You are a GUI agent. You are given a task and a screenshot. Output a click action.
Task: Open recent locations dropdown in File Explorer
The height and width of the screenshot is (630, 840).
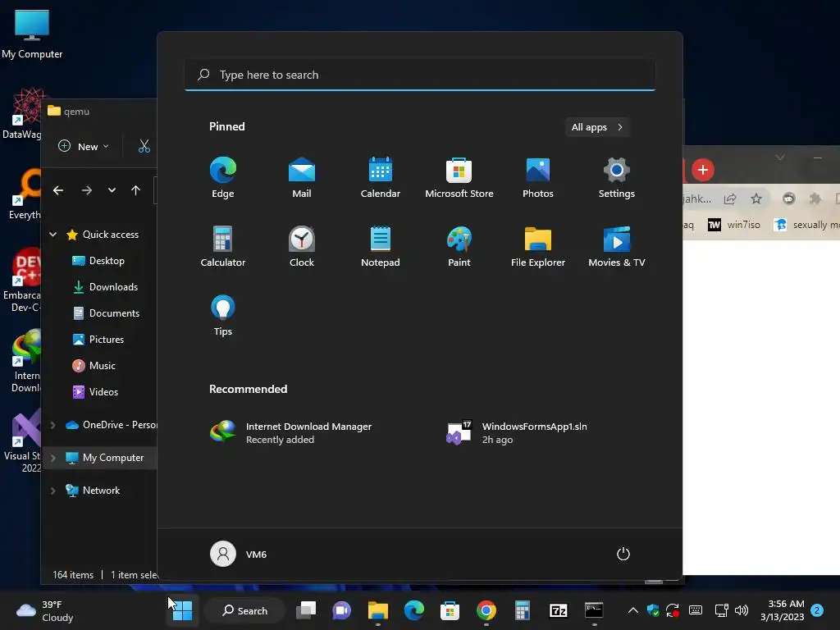[x=112, y=190]
